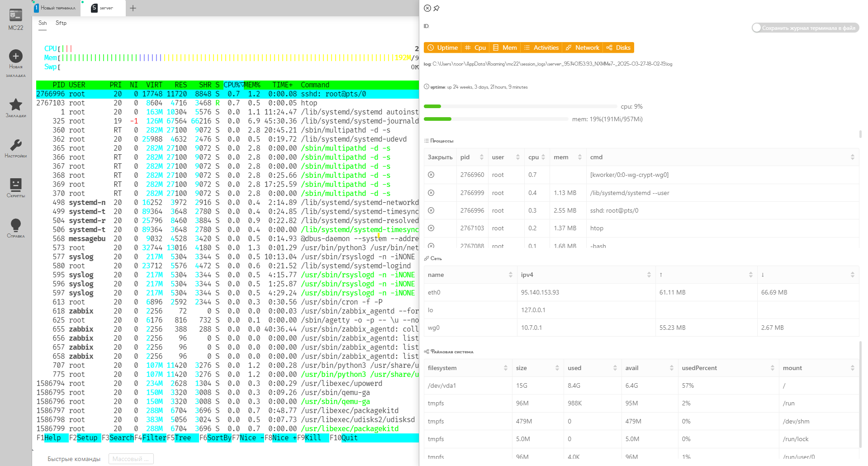Sort filesystem table by usedPercent

(728, 368)
